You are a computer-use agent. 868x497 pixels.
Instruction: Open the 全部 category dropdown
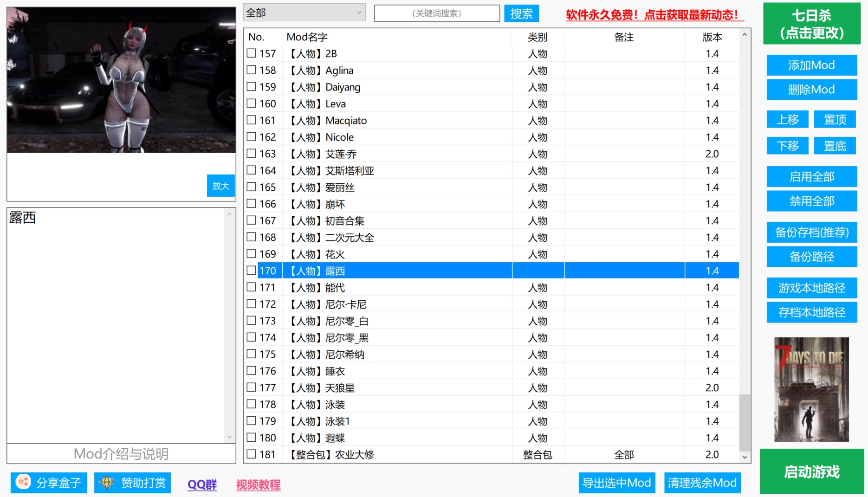click(304, 13)
